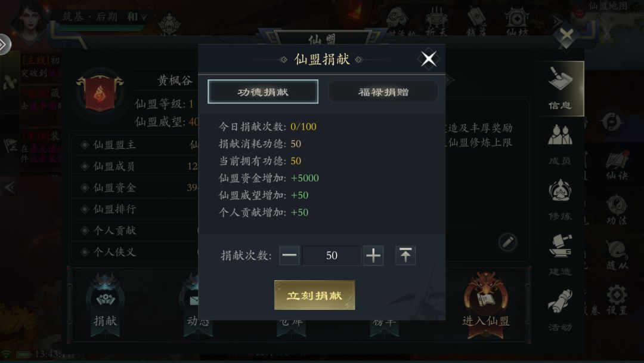
Task: Open the 活动 events scroll icon
Action: point(560,310)
